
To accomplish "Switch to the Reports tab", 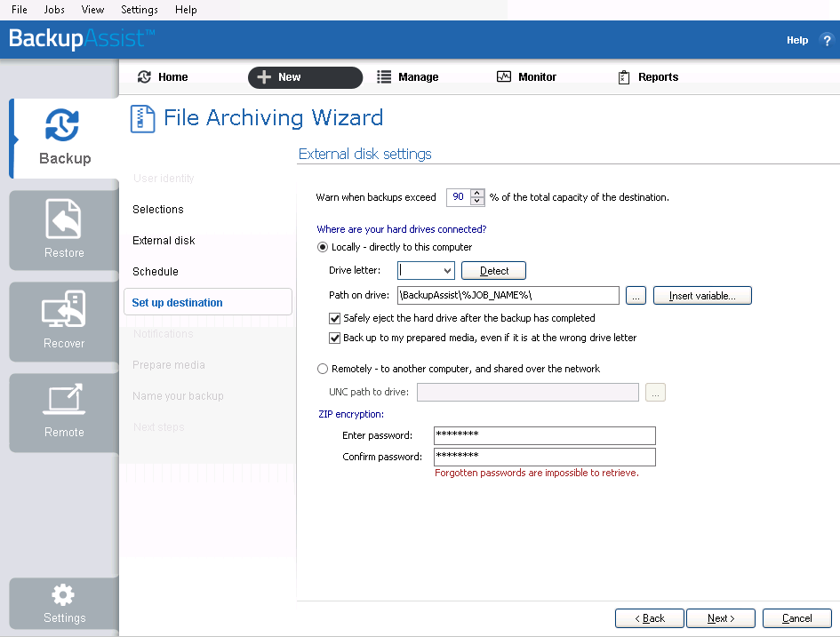I will tap(648, 77).
